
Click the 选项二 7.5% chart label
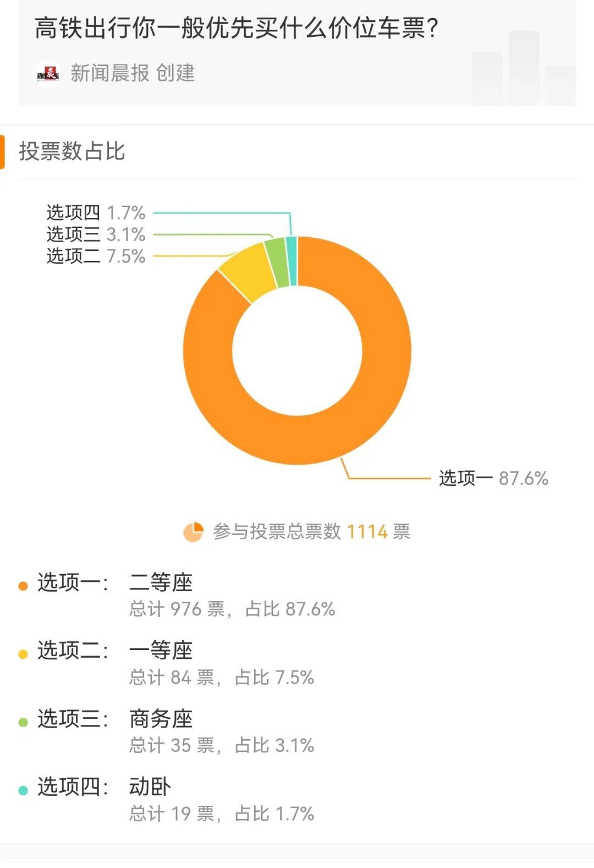[96, 256]
